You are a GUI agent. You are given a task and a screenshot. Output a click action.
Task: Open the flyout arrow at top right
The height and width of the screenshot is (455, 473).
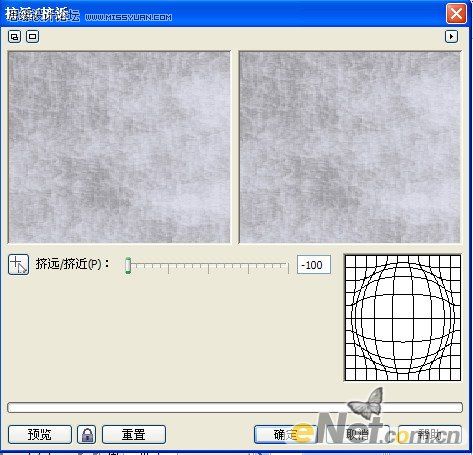click(451, 36)
